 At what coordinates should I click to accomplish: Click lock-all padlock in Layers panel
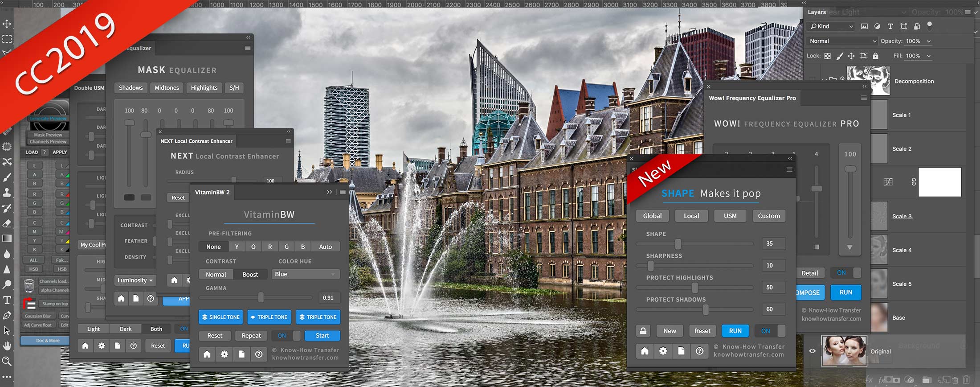click(875, 56)
